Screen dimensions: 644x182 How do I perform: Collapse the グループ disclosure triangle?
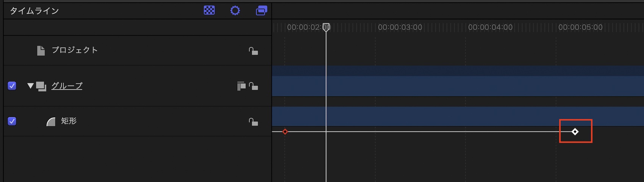30,86
